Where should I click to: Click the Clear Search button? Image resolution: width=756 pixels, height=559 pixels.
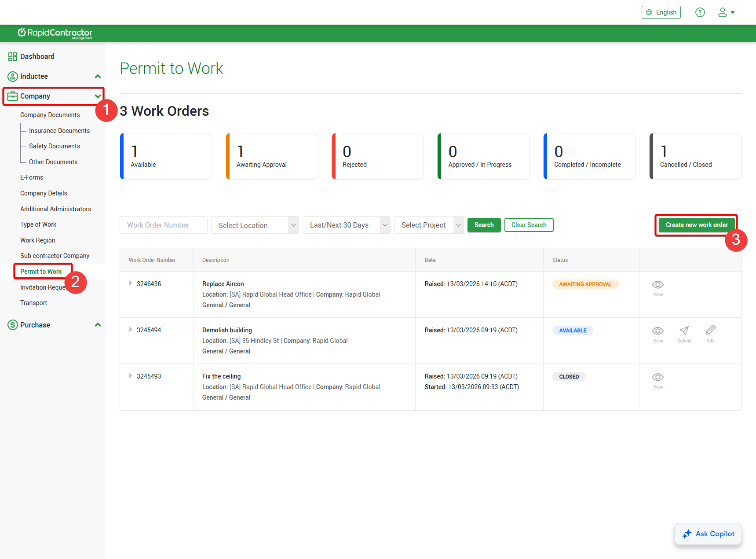click(529, 225)
